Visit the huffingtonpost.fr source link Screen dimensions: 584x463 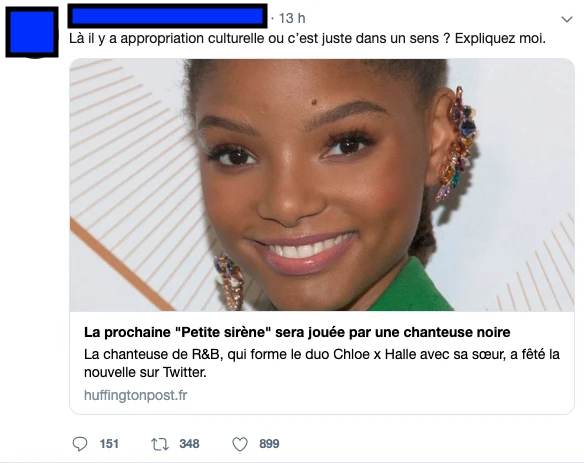click(136, 395)
